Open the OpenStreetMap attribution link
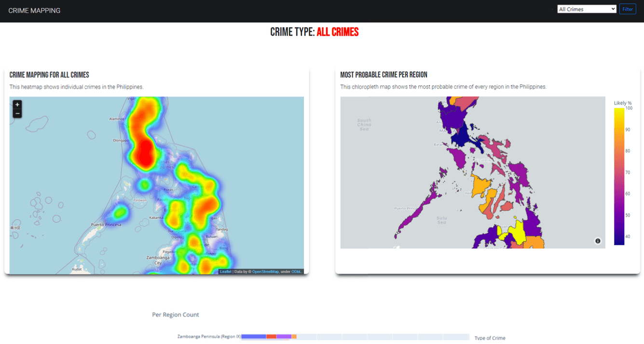Screen dimensions: 644x344 pos(266,272)
